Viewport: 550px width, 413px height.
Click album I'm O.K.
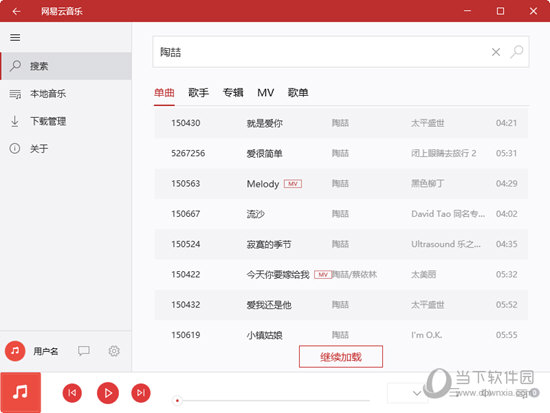(427, 335)
